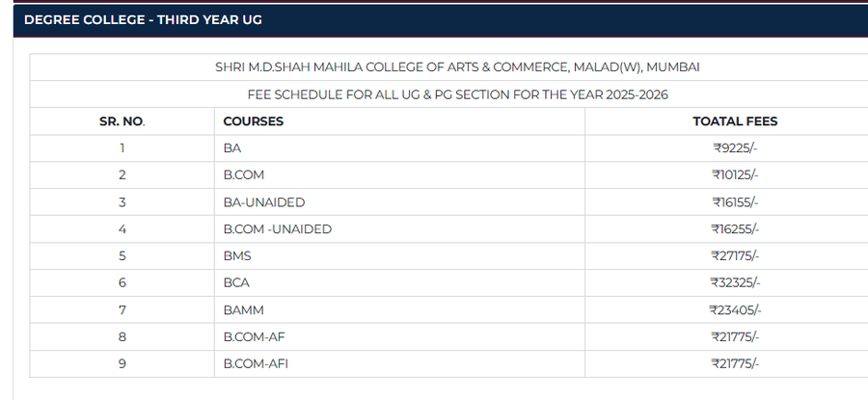This screenshot has width=868, height=400.
Task: Select the BA-UNAIDED course entry
Action: coord(264,202)
